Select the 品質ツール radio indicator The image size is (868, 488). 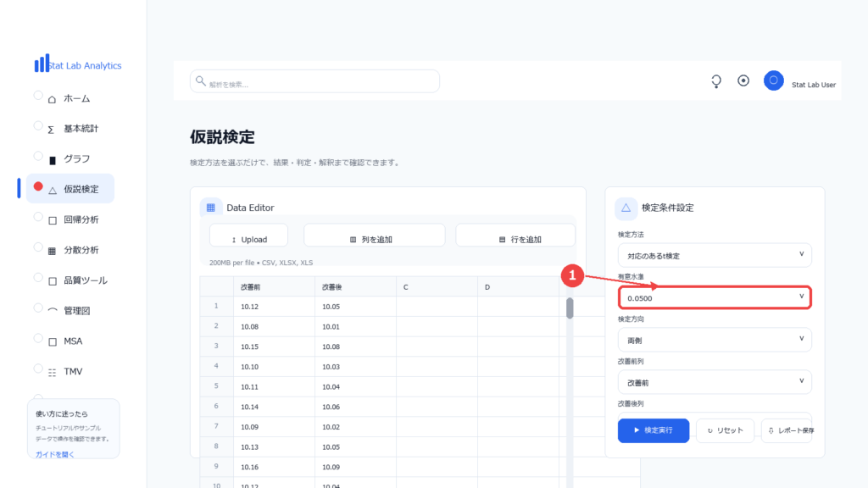coord(38,278)
